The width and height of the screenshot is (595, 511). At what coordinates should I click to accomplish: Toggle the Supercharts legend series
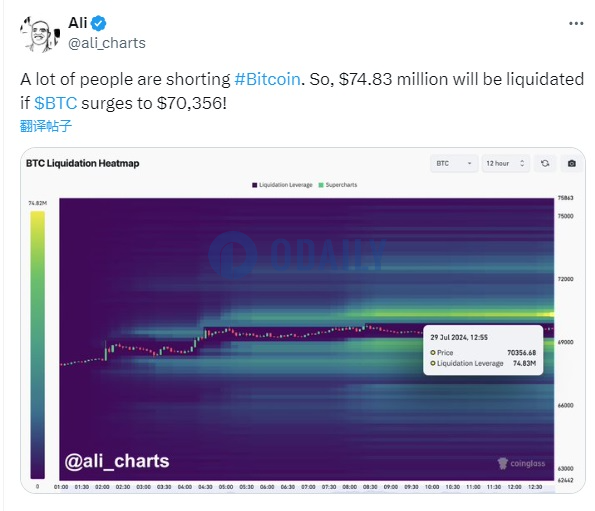point(338,185)
